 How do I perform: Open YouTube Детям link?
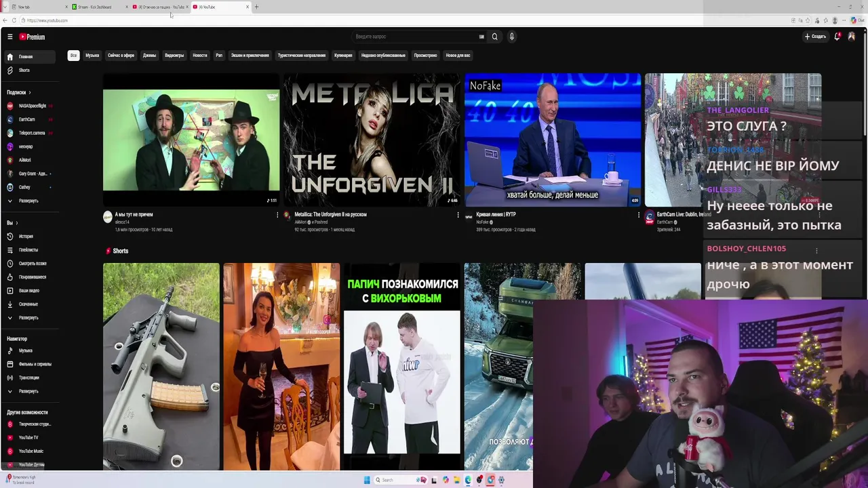pyautogui.click(x=31, y=465)
